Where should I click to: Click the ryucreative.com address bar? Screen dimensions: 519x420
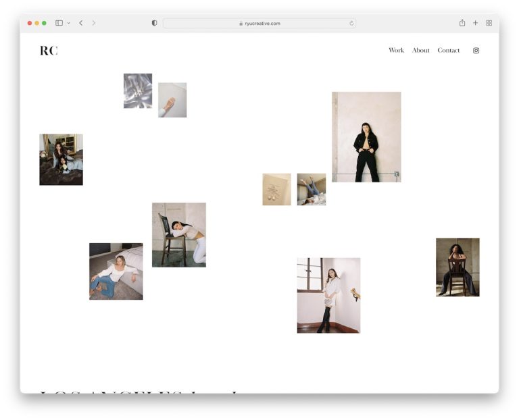pyautogui.click(x=259, y=23)
